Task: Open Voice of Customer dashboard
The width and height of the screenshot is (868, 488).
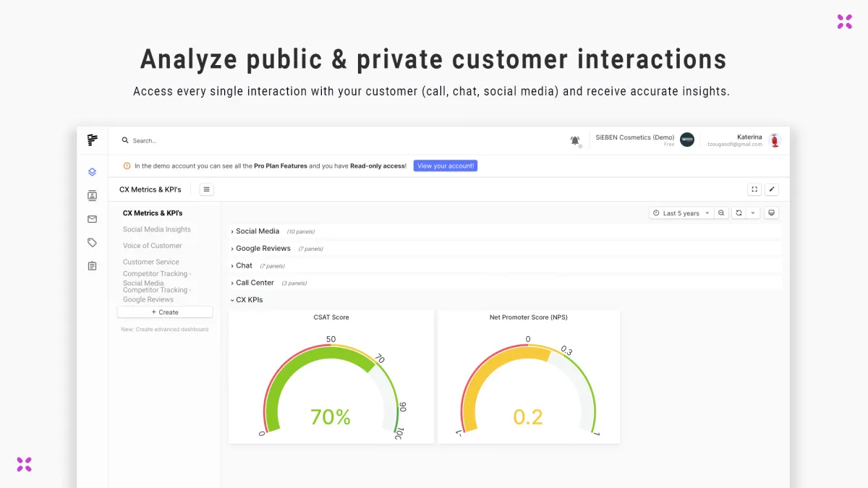Action: point(152,246)
